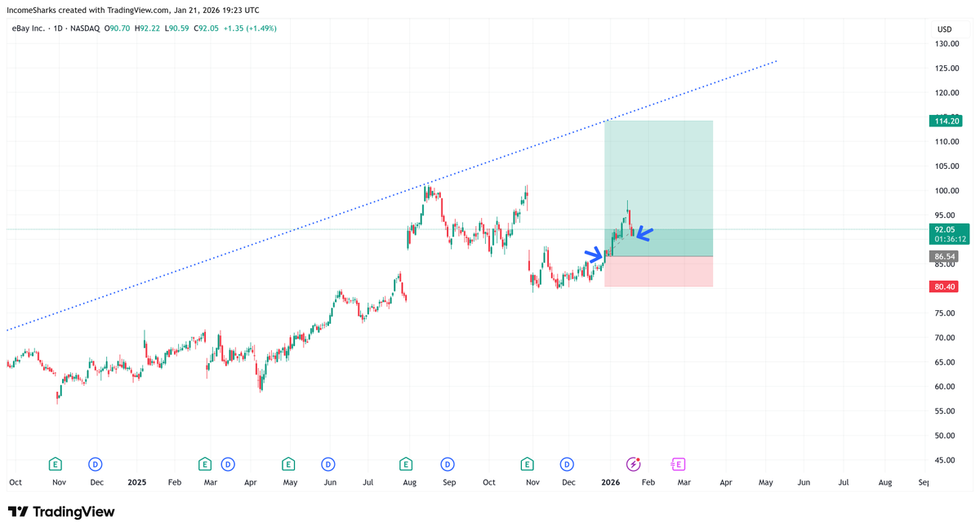Open the USD currency label
This screenshot has height=532, width=980.
[x=945, y=29]
